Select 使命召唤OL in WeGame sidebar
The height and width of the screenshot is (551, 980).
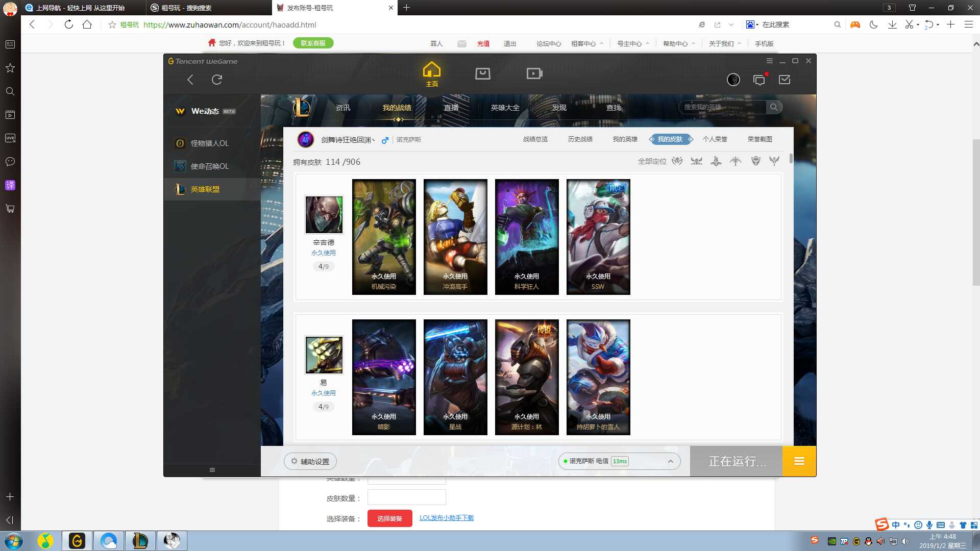(x=212, y=166)
